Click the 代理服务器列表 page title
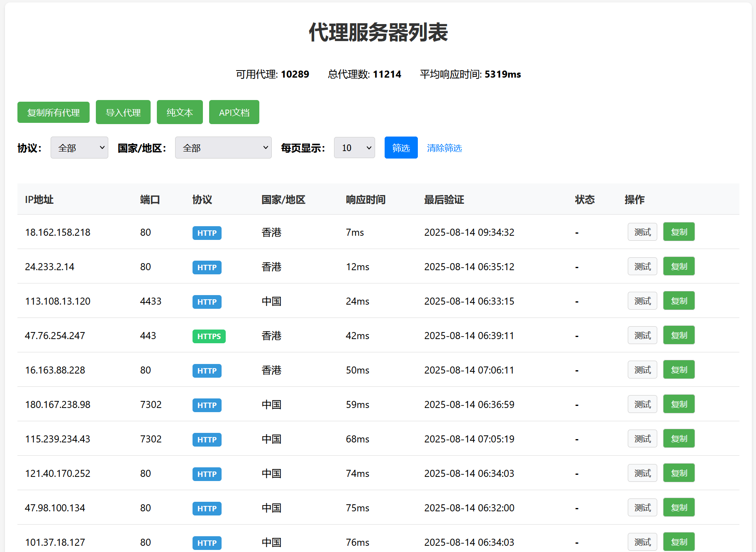 (378, 32)
